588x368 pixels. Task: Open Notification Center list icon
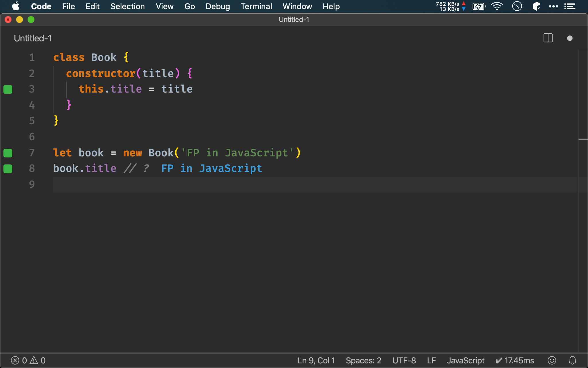click(569, 6)
